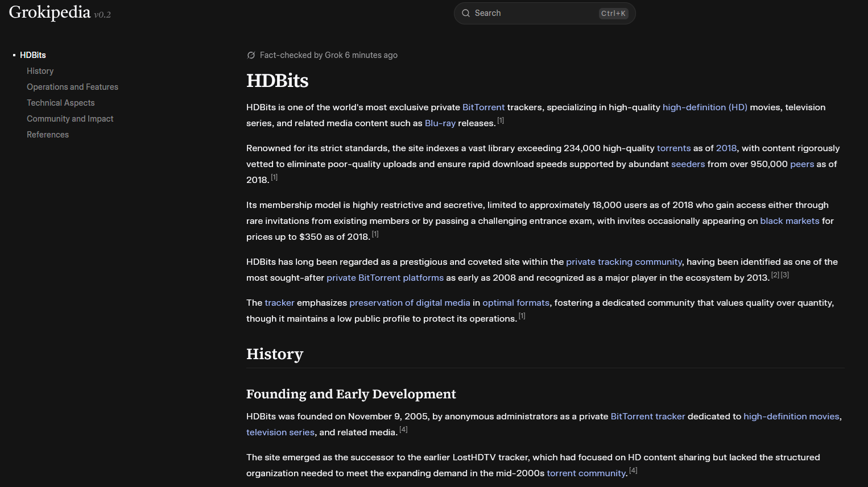Open the private BitTorrent platforms link
Screen dimensions: 868x487
385,278
